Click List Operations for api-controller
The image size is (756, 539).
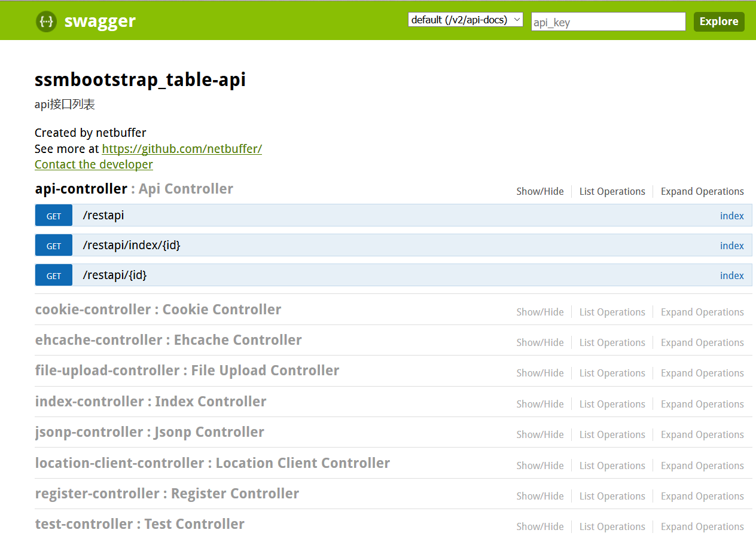coord(612,192)
